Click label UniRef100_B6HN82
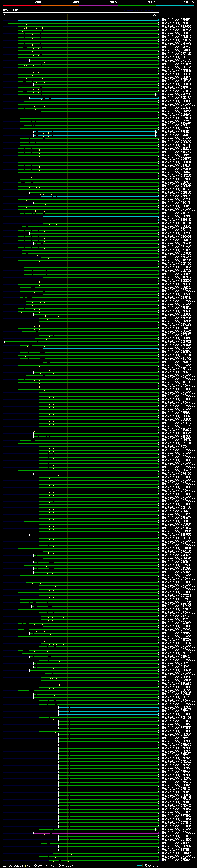197x868 pixels. 176,633
